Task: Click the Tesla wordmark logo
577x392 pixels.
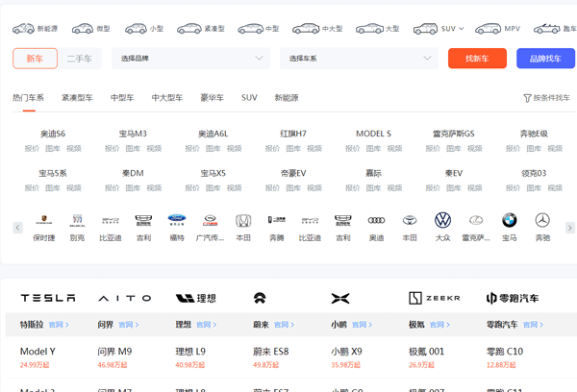Action: (48, 298)
